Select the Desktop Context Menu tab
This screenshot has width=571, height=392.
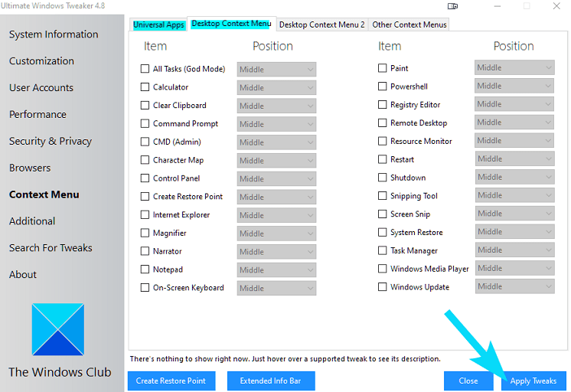tap(231, 24)
